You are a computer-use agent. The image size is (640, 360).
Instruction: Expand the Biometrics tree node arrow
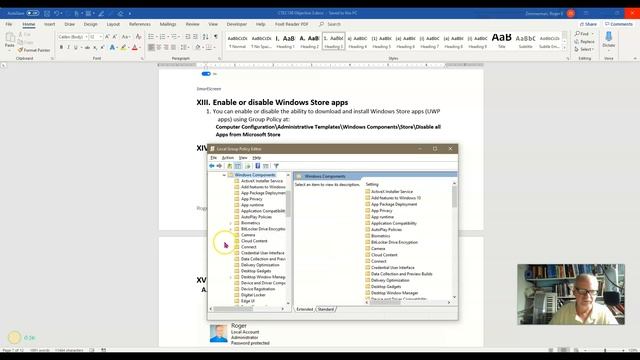[x=231, y=223]
